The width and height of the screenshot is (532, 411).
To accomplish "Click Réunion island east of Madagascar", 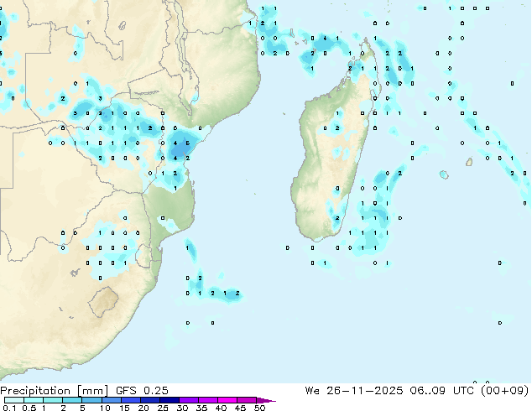I will coord(444,174).
